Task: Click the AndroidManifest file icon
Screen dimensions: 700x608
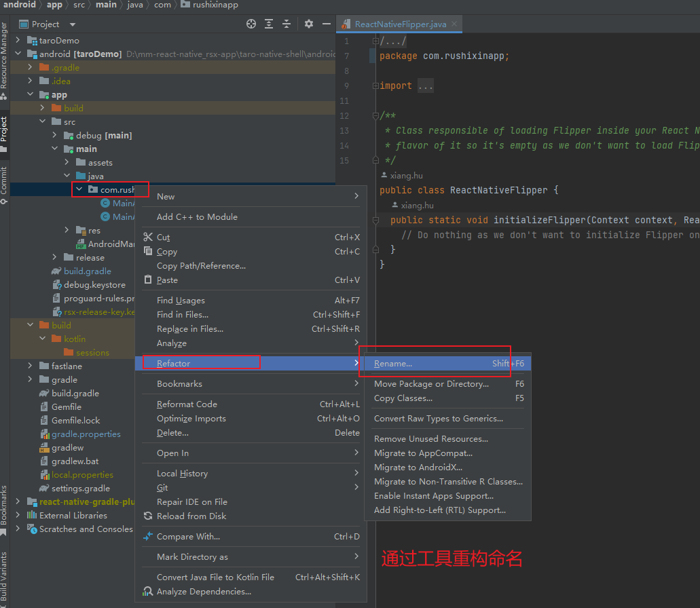Action: (x=81, y=244)
